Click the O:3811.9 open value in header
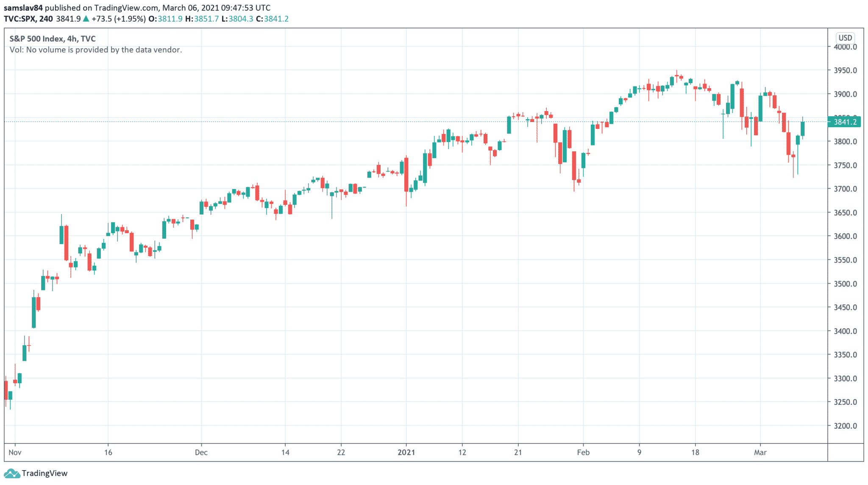This screenshot has height=485, width=868. (165, 19)
